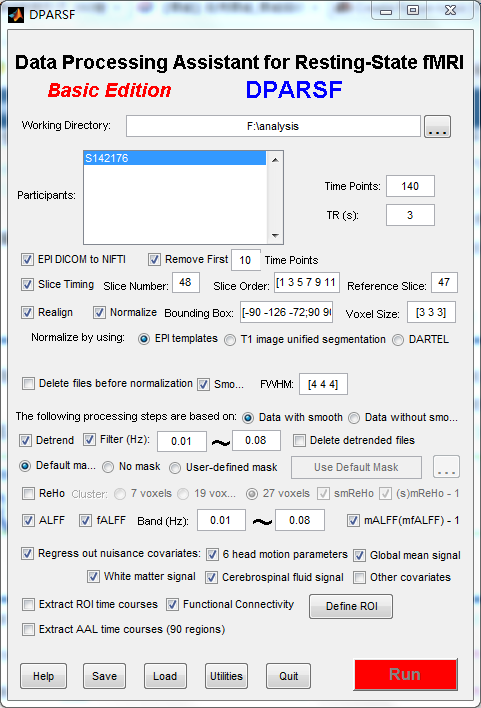Click the Utilities button
Screen dimensions: 481x708
click(226, 676)
